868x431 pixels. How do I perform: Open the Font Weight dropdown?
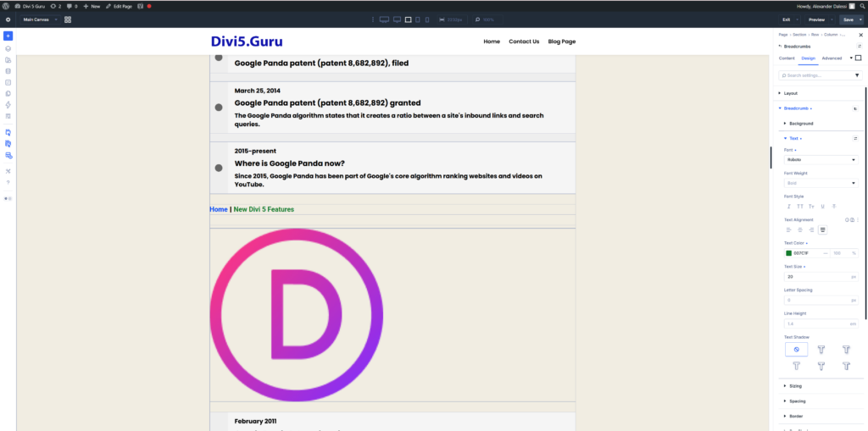click(821, 183)
